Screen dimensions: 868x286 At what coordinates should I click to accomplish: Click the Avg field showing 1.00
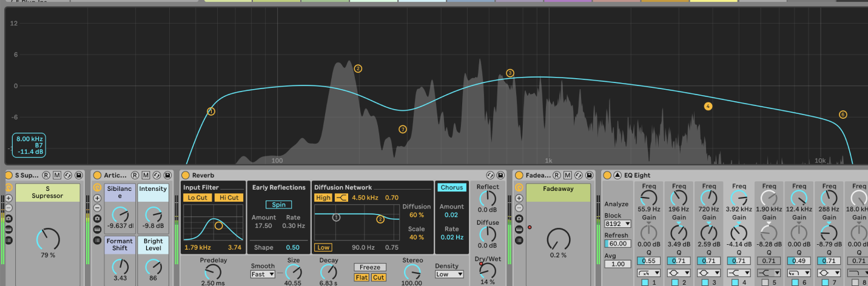pos(617,264)
